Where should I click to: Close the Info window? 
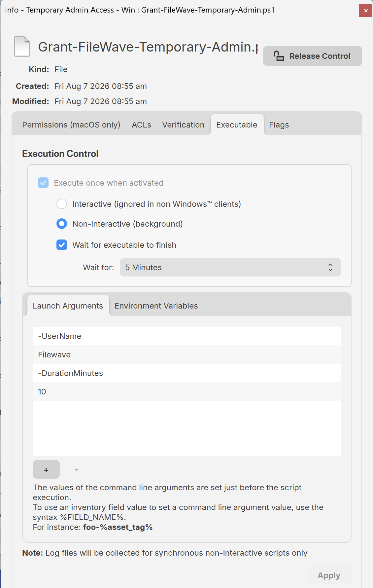click(366, 11)
